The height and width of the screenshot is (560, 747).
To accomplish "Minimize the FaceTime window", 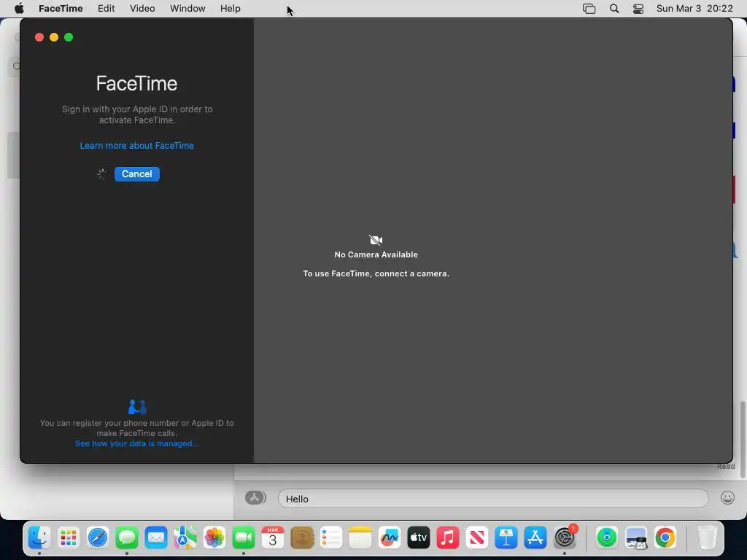I will coord(54,37).
